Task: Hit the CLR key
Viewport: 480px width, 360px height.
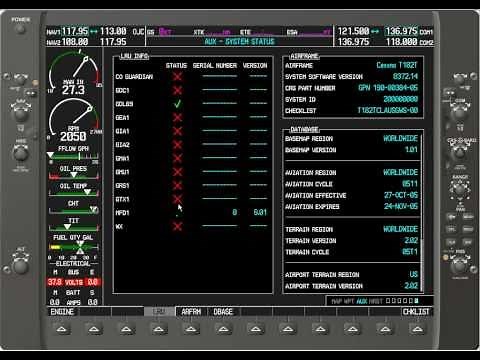Action: (x=452, y=242)
